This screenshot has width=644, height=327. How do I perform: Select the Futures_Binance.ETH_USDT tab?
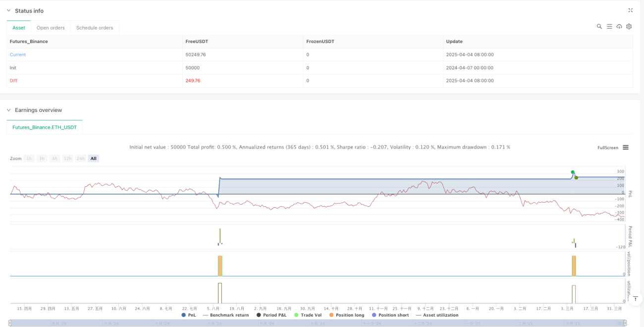(x=45, y=127)
